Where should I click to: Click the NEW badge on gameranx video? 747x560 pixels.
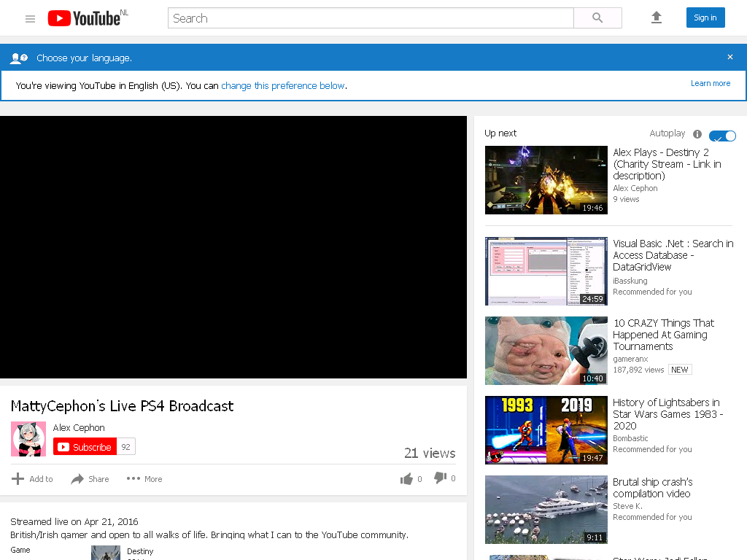680,370
